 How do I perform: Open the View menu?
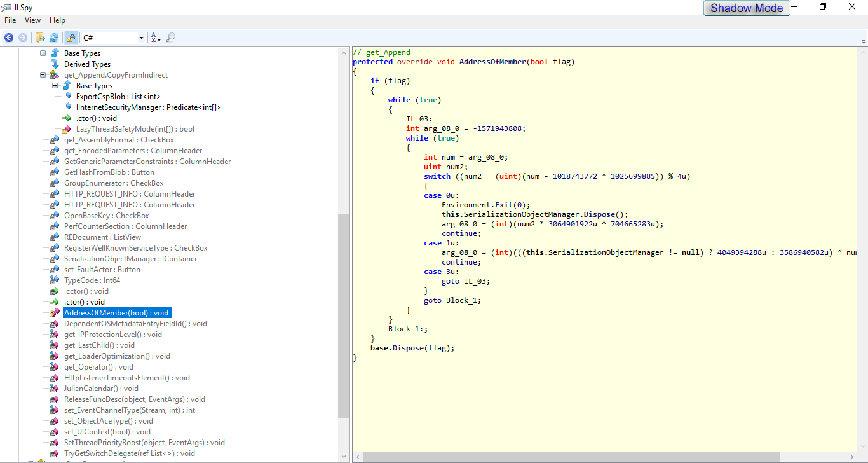coord(32,20)
